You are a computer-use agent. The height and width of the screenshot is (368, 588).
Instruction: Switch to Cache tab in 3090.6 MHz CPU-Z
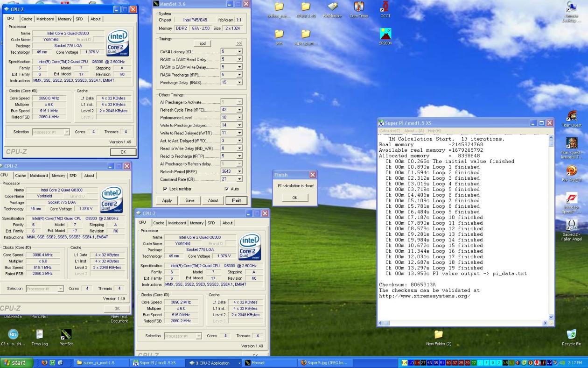tap(27, 19)
